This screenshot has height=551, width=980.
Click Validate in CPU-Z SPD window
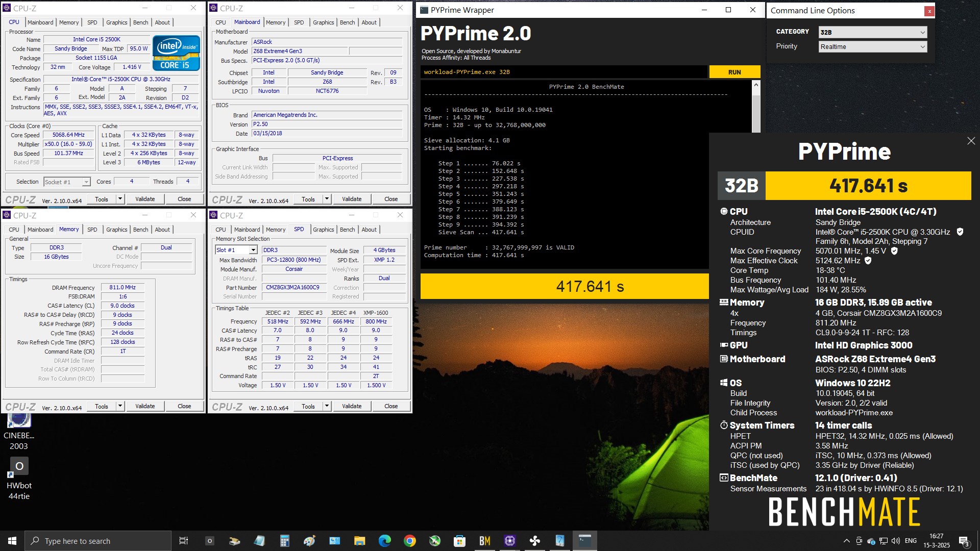(x=352, y=406)
